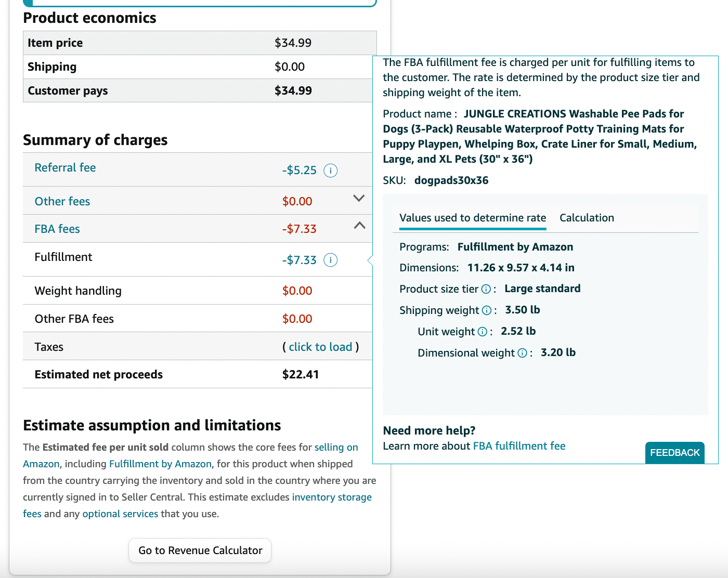Open the optional services link
The height and width of the screenshot is (578, 728).
tap(120, 514)
